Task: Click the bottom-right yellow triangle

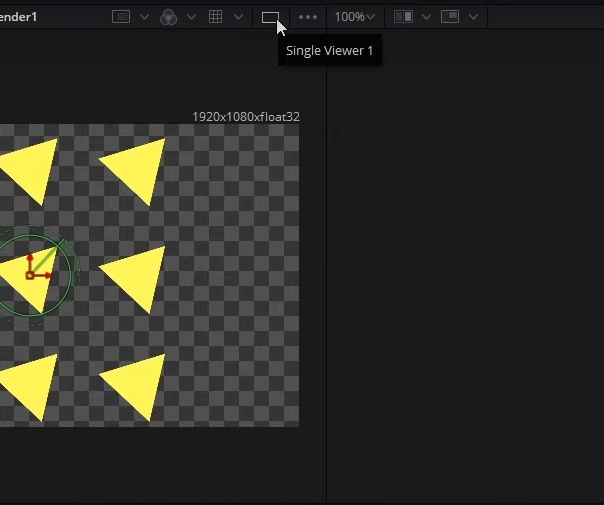Action: click(138, 384)
